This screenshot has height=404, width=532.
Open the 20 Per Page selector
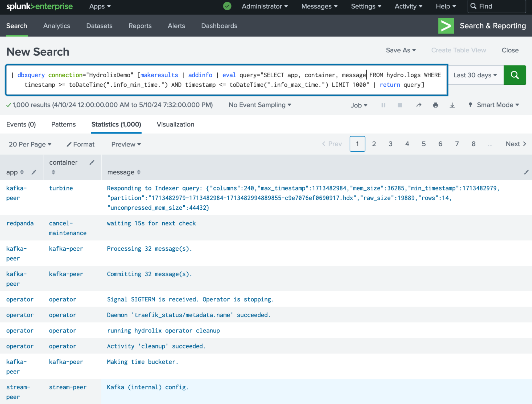(30, 144)
